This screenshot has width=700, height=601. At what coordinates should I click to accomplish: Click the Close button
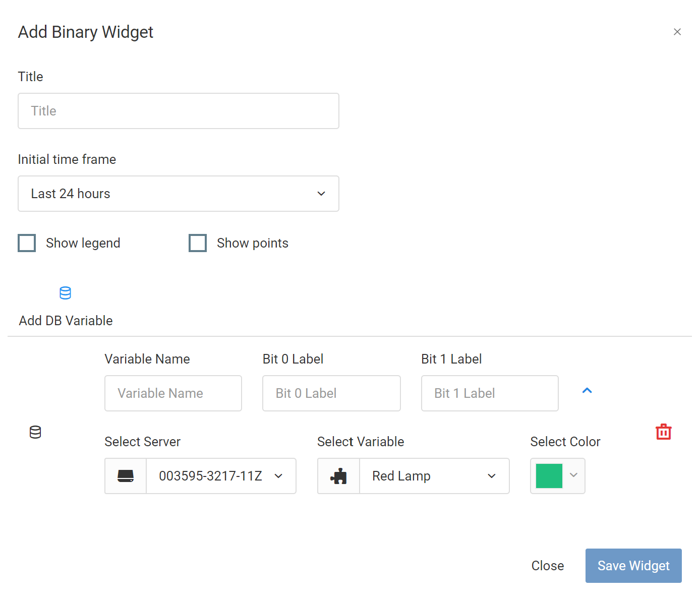pyautogui.click(x=548, y=566)
